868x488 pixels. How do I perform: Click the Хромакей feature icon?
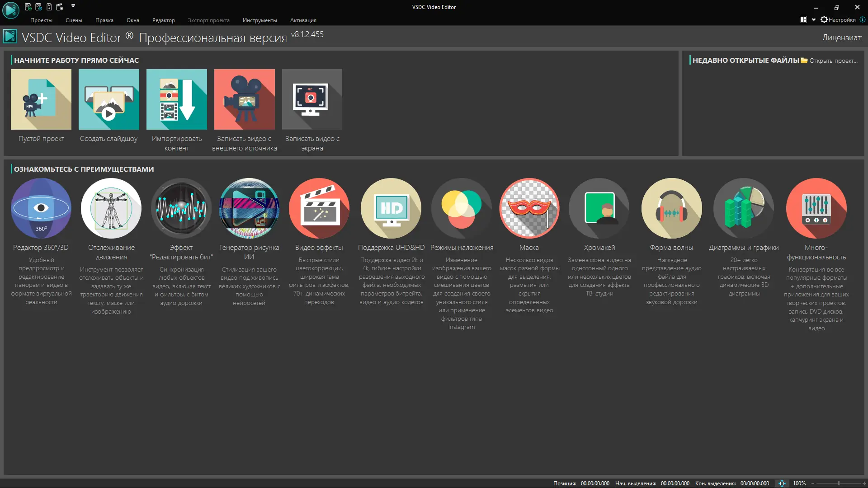pos(599,208)
